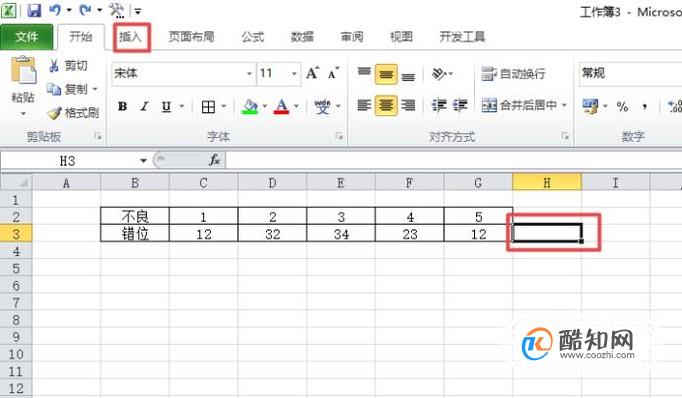This screenshot has height=398, width=682.
Task: Select cell C3 containing 12
Action: pyautogui.click(x=204, y=234)
